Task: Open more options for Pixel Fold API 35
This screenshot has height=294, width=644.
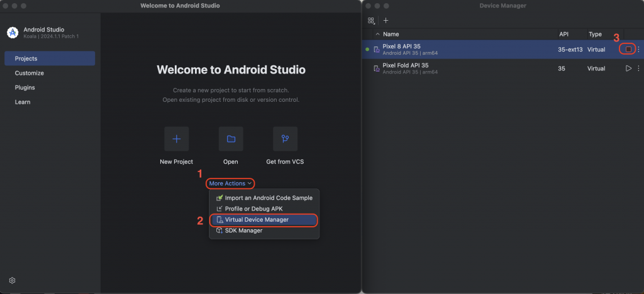Action: [x=638, y=68]
